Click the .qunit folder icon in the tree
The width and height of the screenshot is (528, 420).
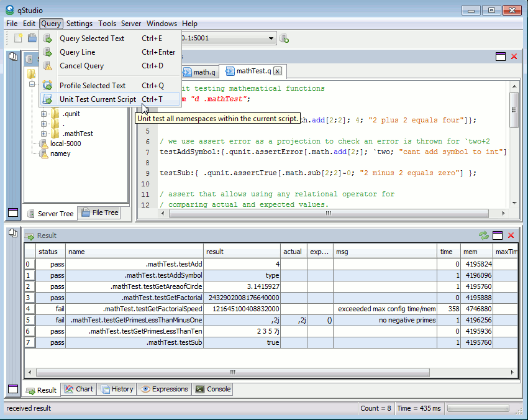click(55, 114)
